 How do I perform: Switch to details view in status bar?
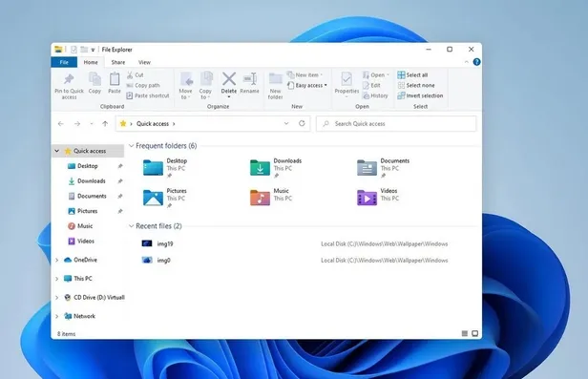tap(465, 333)
